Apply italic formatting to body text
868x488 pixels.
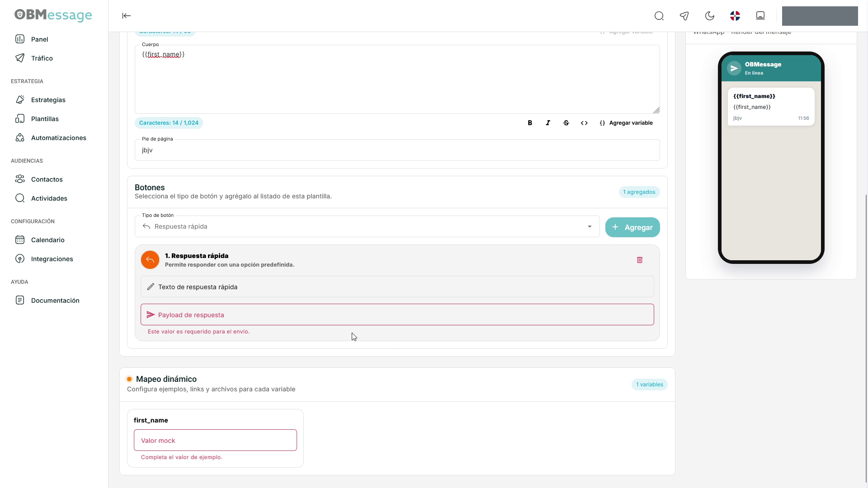click(548, 123)
